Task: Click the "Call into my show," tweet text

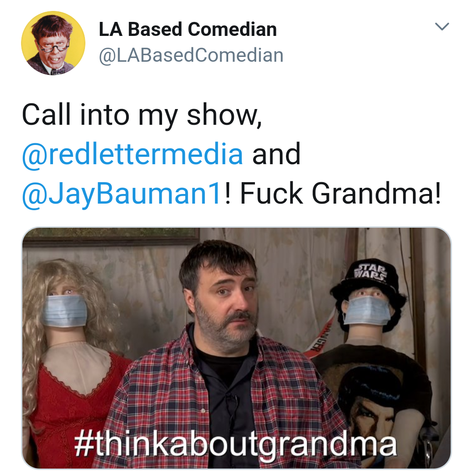Action: (142, 115)
